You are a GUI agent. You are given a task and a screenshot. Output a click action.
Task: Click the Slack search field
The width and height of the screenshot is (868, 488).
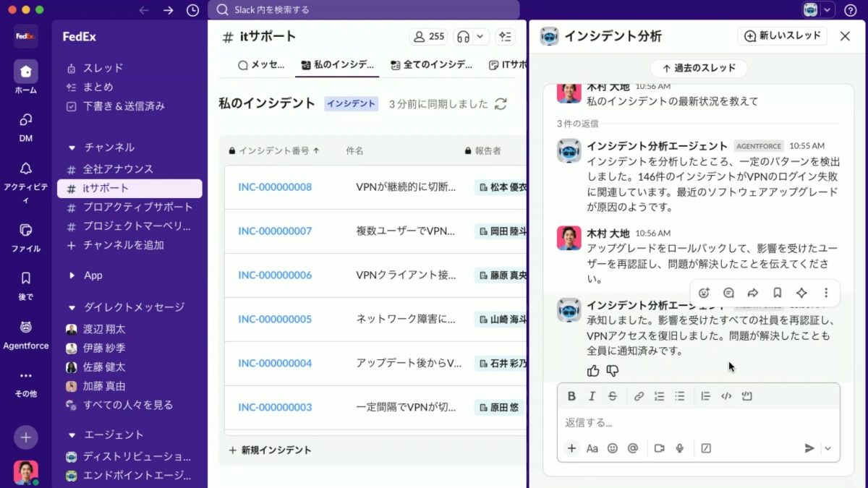pos(364,10)
